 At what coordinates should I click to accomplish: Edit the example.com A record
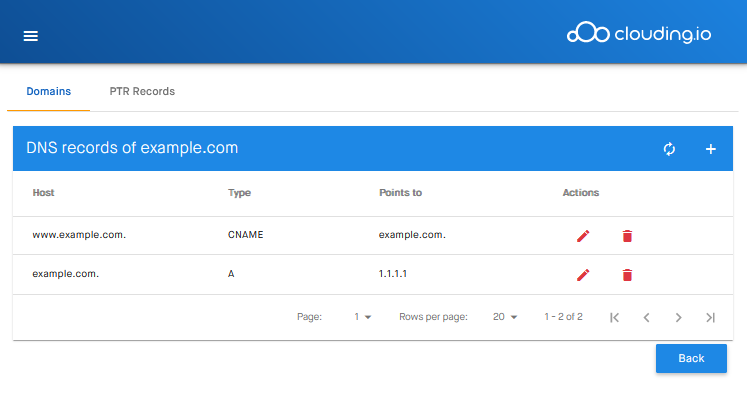click(x=583, y=275)
